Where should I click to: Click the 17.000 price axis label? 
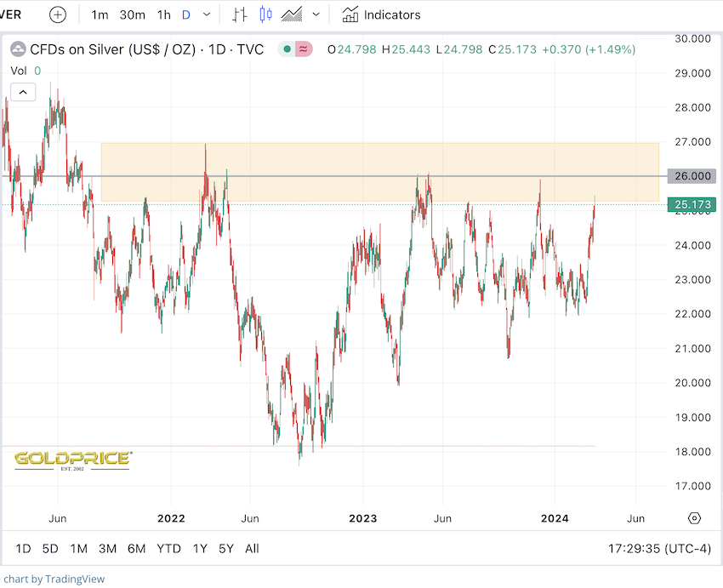pyautogui.click(x=692, y=486)
